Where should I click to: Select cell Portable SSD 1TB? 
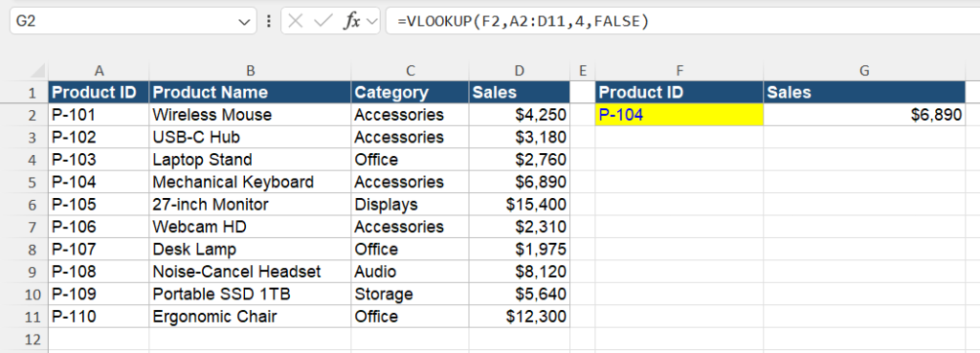[250, 295]
